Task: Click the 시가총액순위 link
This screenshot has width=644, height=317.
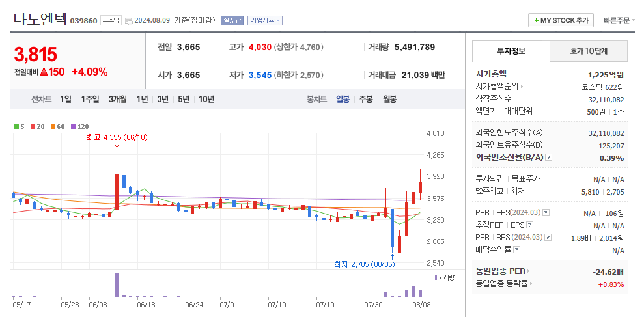Action: [497, 86]
